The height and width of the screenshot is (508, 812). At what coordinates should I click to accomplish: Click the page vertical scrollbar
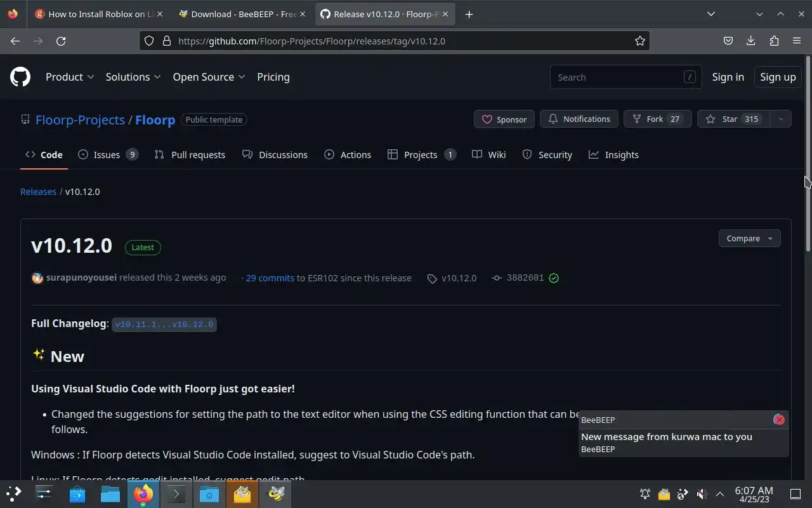tap(808, 152)
